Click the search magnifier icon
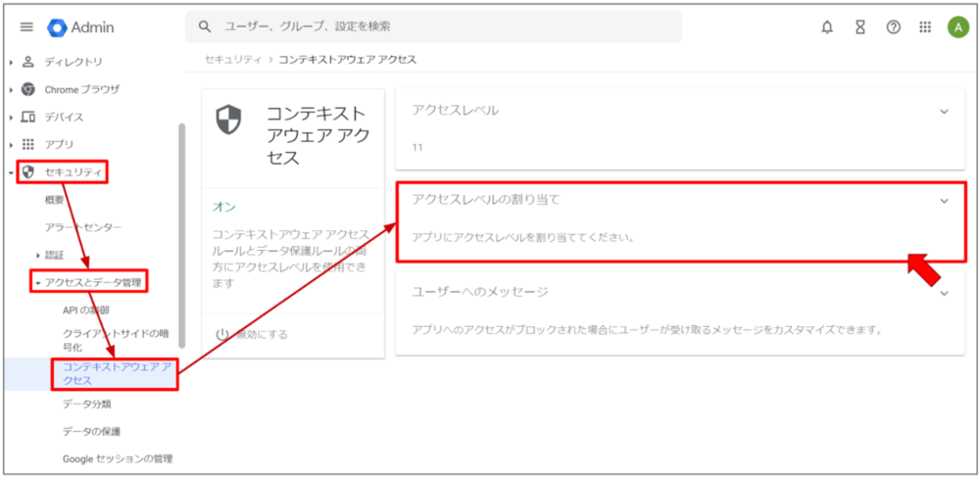Screen dimensions: 980x478 (205, 26)
